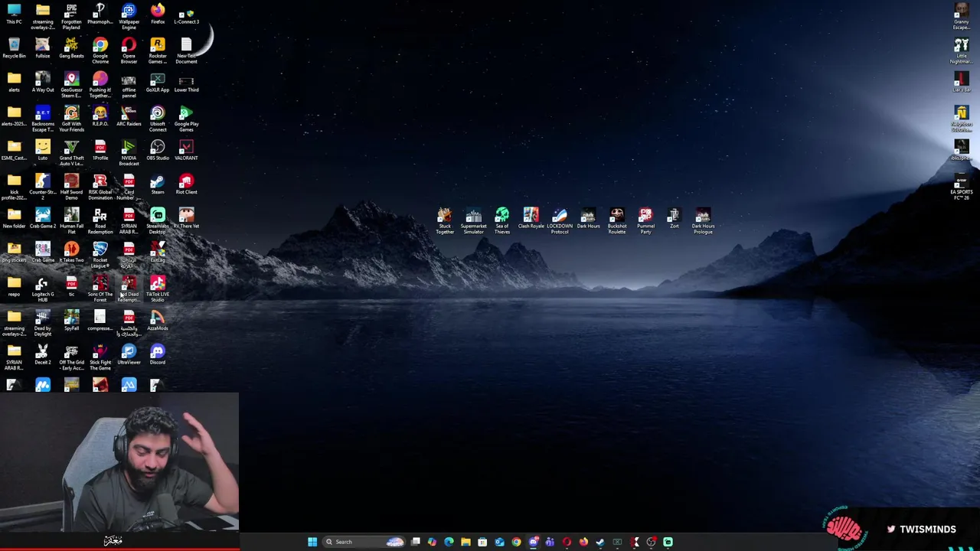Launch Wallpaper Engine desktop shortcut
Screen dimensions: 980x551
129,15
